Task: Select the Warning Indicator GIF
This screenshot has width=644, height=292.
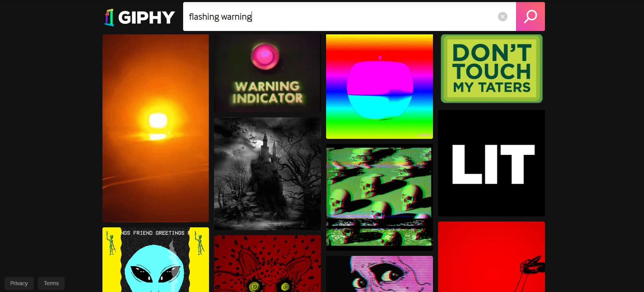Action: tap(268, 73)
